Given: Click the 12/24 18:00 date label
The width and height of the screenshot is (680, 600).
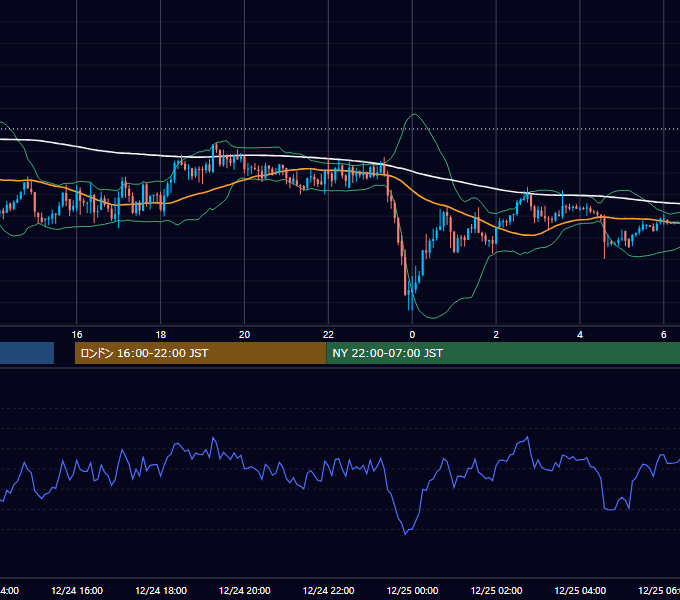Looking at the screenshot, I should (161, 591).
